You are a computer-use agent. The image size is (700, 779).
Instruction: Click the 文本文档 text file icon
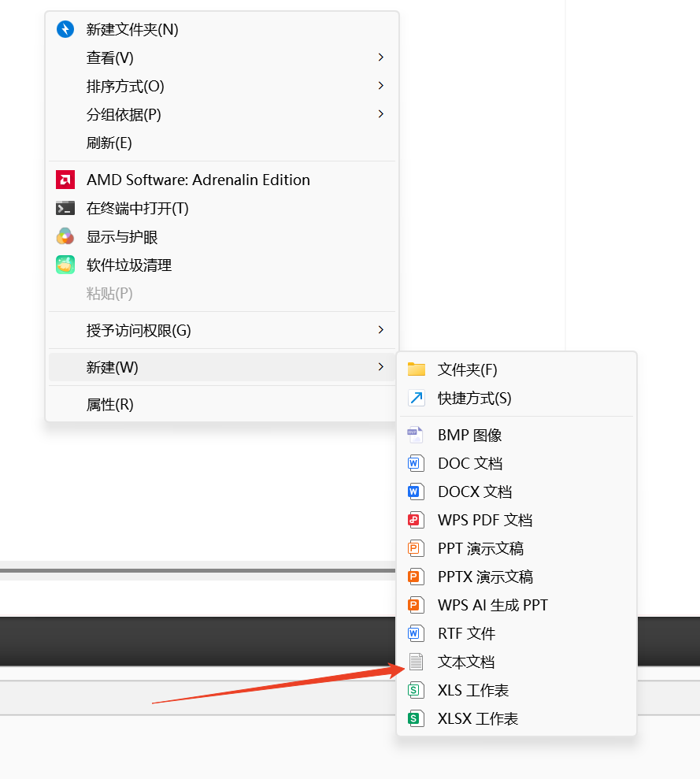pyautogui.click(x=416, y=662)
